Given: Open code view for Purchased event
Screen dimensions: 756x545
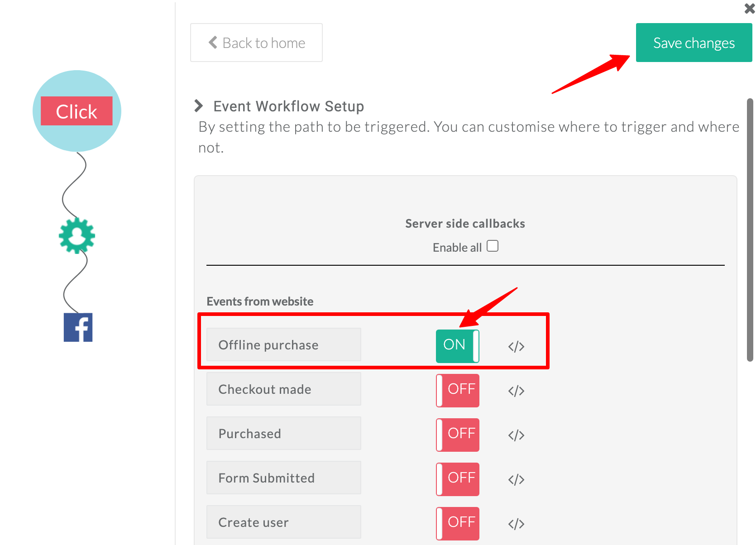Looking at the screenshot, I should point(516,435).
